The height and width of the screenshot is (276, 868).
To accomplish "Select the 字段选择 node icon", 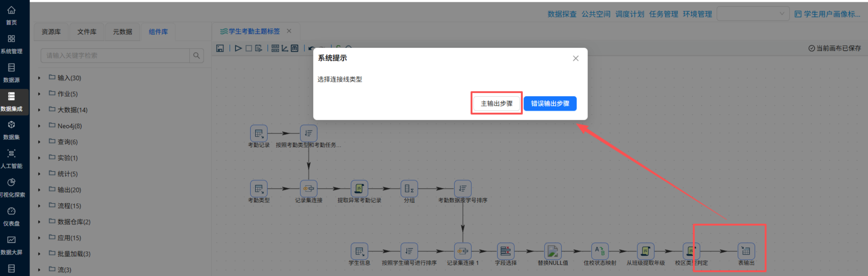I will [505, 251].
